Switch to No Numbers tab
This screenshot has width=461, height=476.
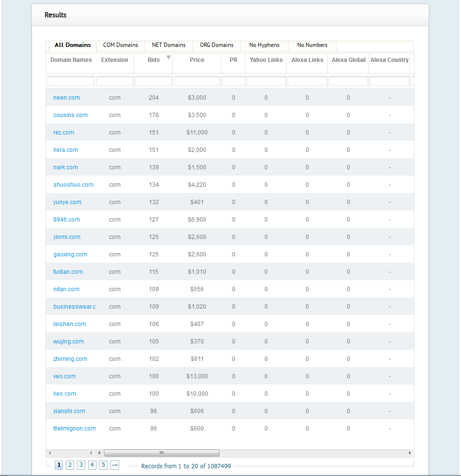[312, 45]
